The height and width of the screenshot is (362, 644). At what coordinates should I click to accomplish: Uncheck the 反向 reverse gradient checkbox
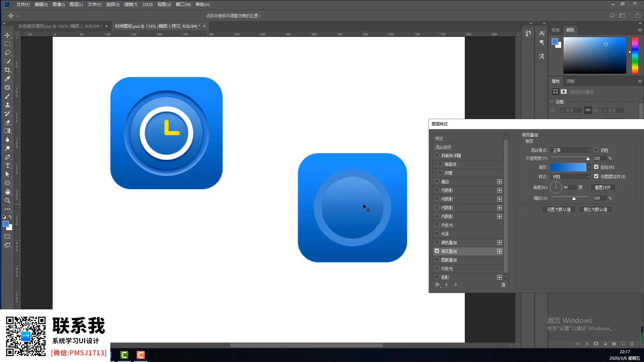pyautogui.click(x=596, y=167)
